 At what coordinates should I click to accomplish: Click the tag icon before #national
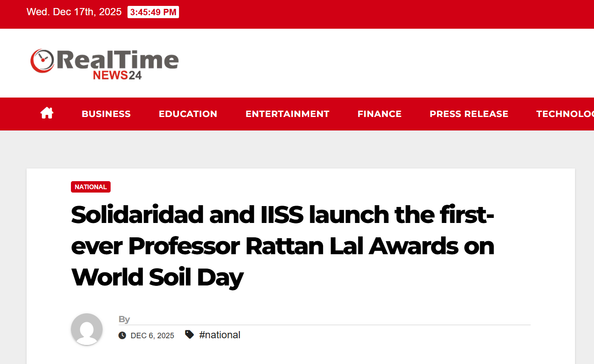click(x=190, y=334)
